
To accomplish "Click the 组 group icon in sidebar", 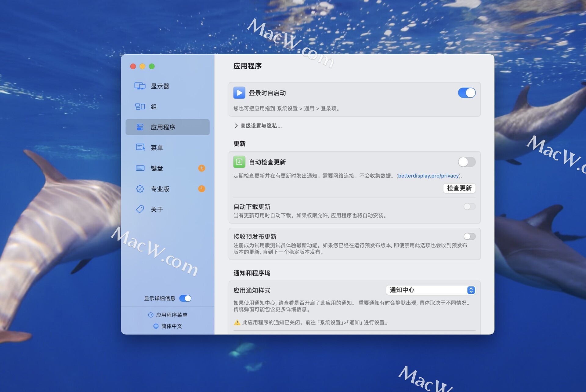I will [x=140, y=107].
